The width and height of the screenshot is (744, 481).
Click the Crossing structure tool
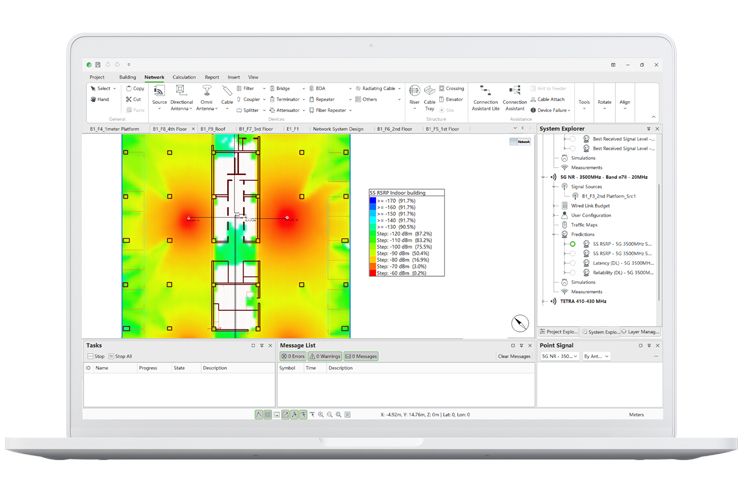(451, 88)
